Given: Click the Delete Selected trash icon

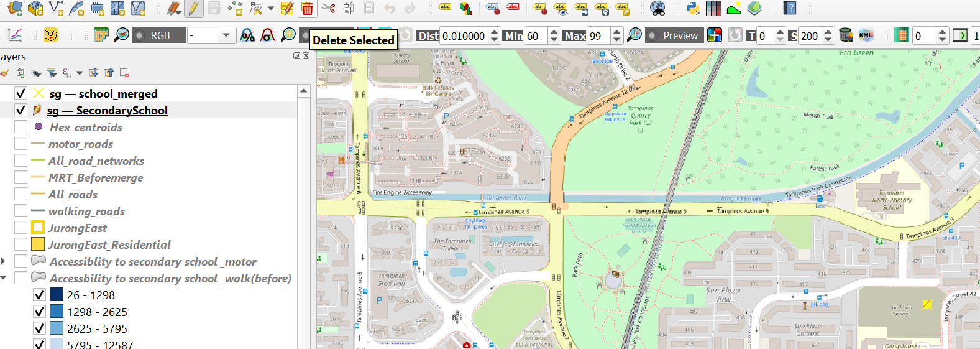Looking at the screenshot, I should [x=307, y=8].
